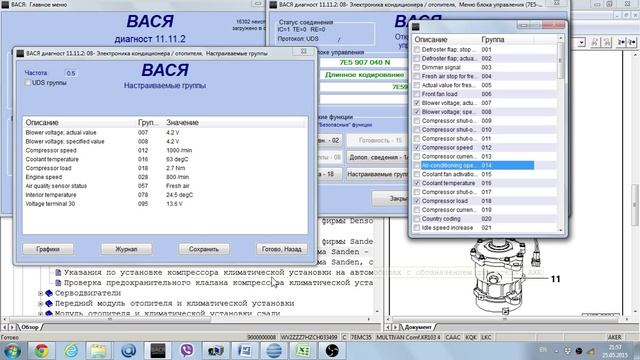Click left tab-scroll arrow beside the Документ tab

pyautogui.click(x=388, y=327)
